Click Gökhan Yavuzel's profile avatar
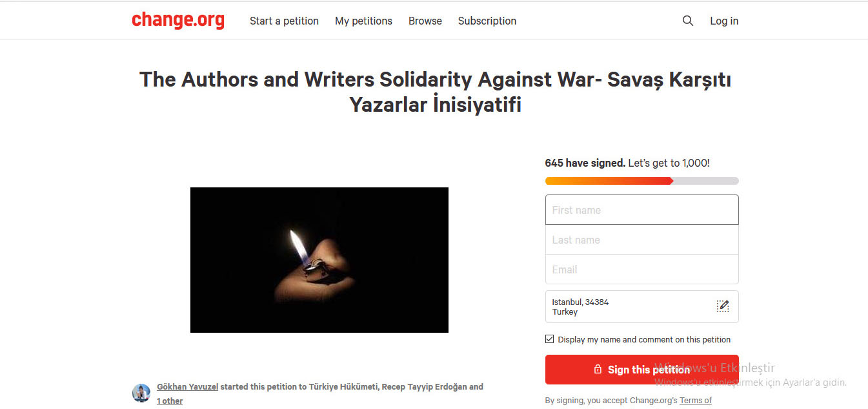The image size is (868, 409). pyautogui.click(x=141, y=393)
